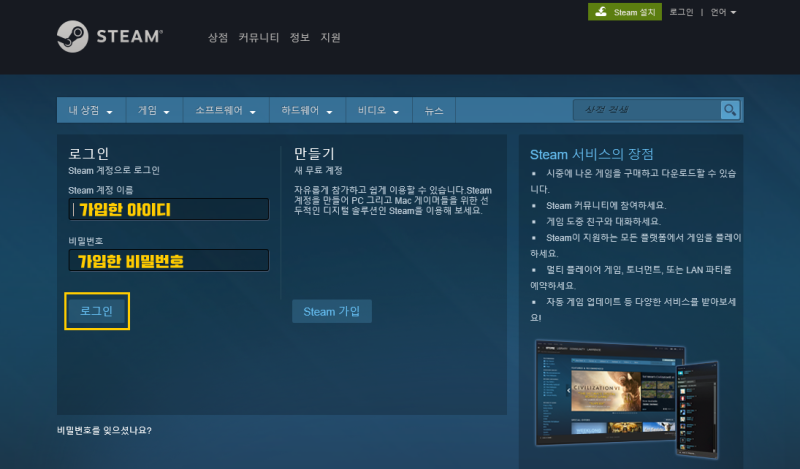Click the Steam 서비스의 장점 heading

591,154
